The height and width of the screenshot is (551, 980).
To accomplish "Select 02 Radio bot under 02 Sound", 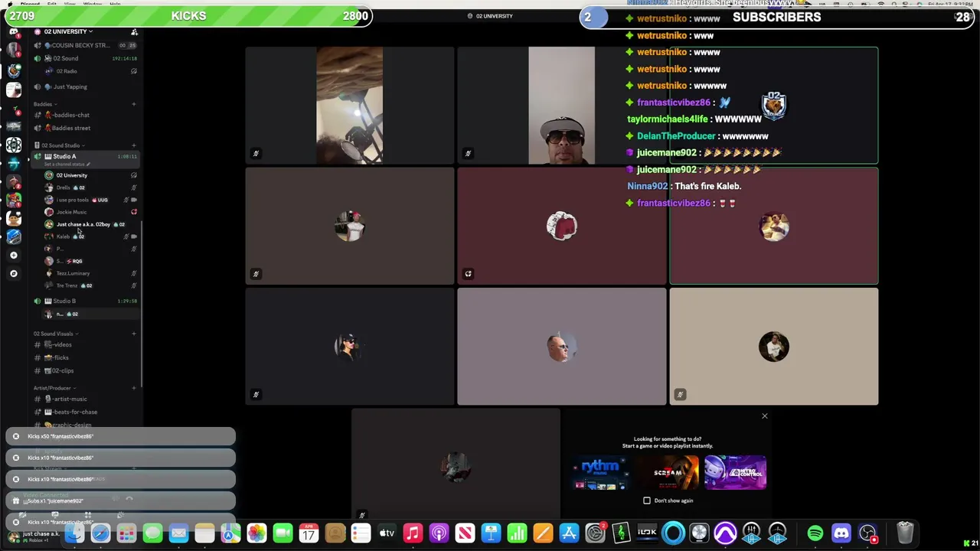I will point(90,71).
